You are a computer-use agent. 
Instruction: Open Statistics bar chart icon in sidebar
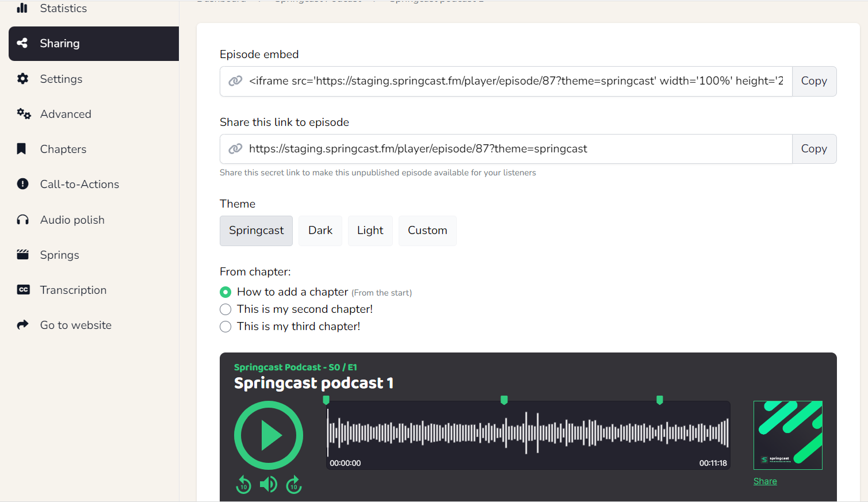click(22, 8)
